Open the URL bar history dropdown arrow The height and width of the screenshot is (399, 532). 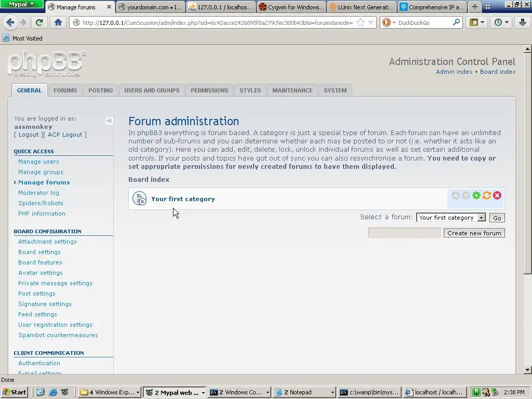point(370,23)
